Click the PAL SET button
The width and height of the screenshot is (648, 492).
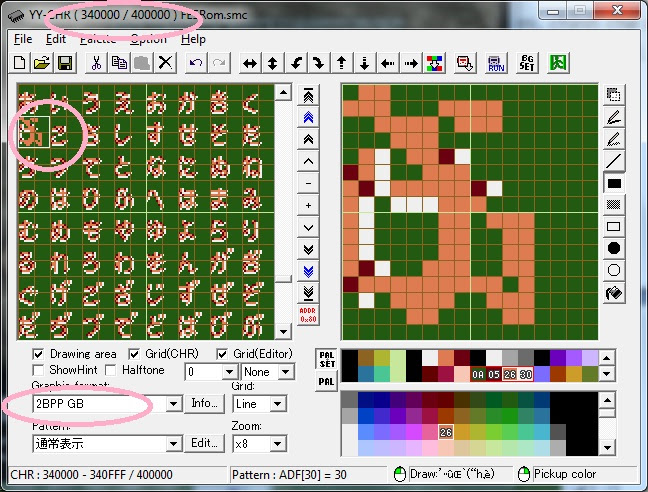tap(326, 359)
